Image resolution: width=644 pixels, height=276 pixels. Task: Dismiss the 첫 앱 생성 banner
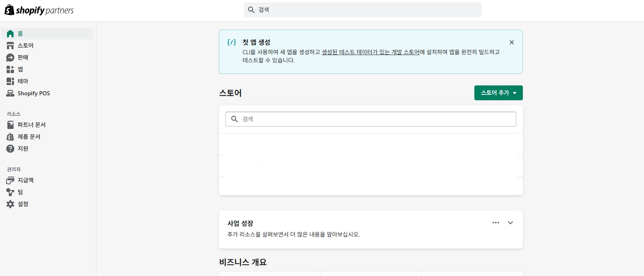pos(511,42)
